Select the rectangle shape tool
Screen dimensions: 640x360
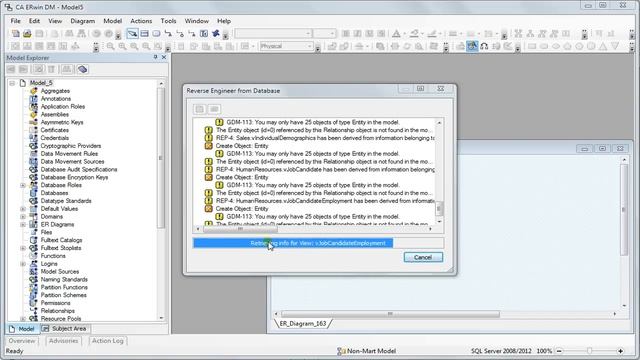[x=532, y=46]
